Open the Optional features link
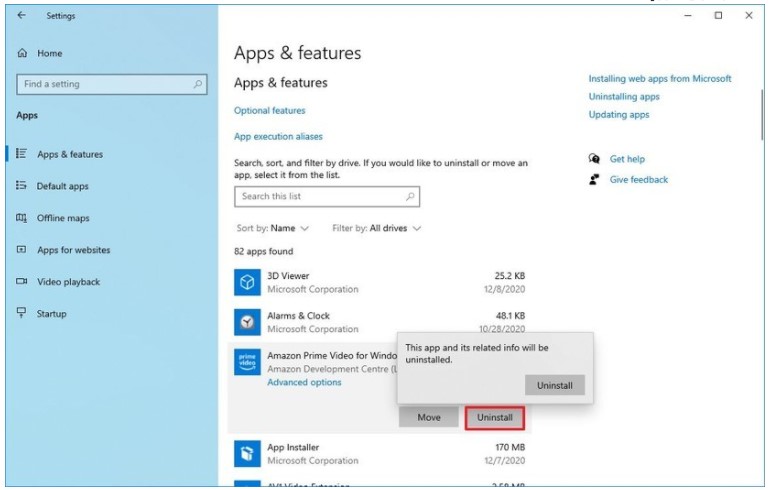 (x=270, y=111)
